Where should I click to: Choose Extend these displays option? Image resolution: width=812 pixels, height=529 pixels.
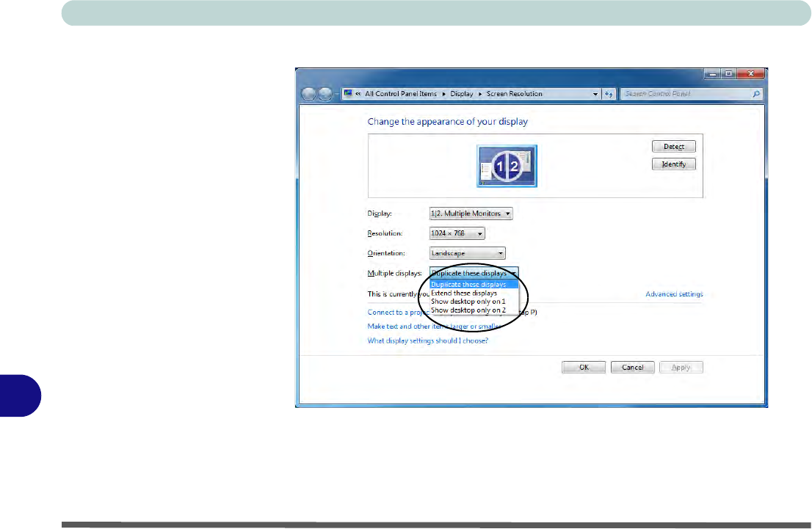(x=464, y=293)
